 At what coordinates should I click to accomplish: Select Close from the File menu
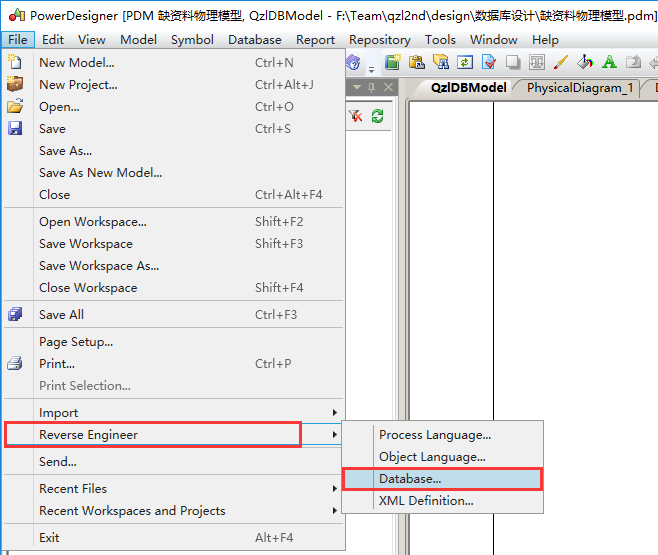[x=174, y=195]
